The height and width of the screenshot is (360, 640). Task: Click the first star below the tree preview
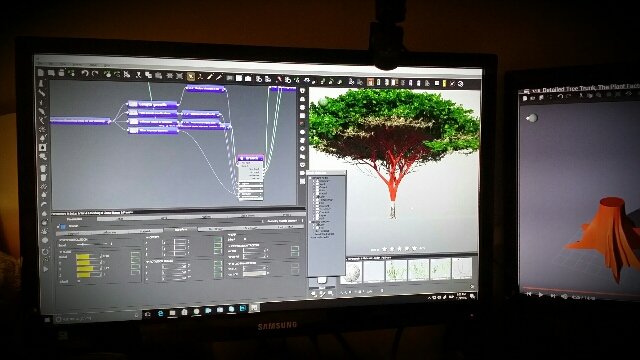tap(384, 248)
